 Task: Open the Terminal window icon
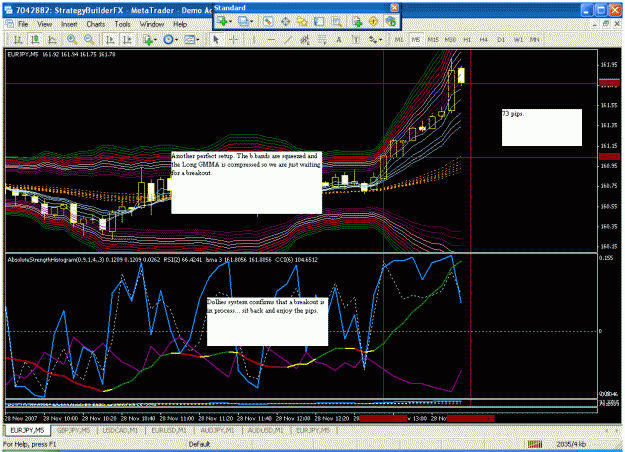[x=319, y=22]
